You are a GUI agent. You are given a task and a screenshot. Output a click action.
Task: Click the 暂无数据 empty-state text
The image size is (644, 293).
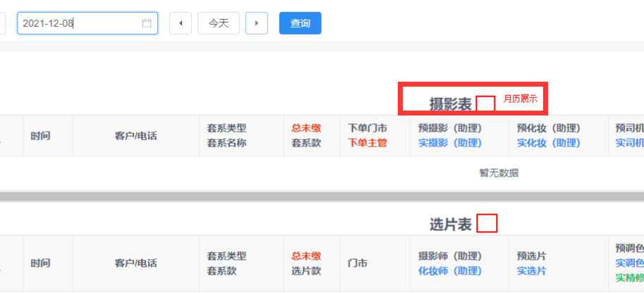[x=499, y=173]
